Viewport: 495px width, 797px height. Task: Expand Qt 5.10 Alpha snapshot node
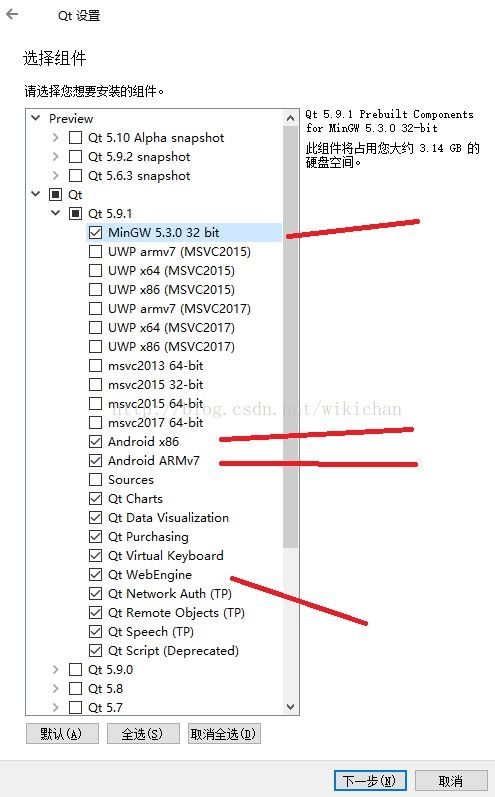pos(55,138)
